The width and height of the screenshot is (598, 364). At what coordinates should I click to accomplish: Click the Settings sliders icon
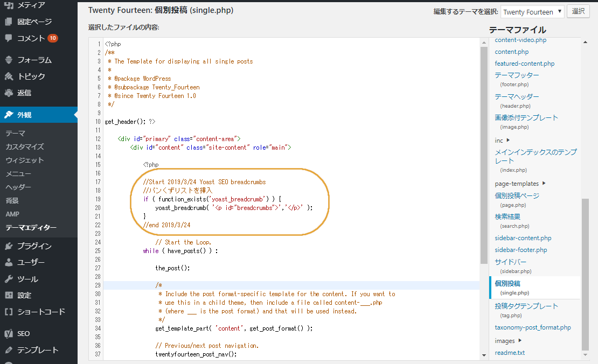pos(9,295)
